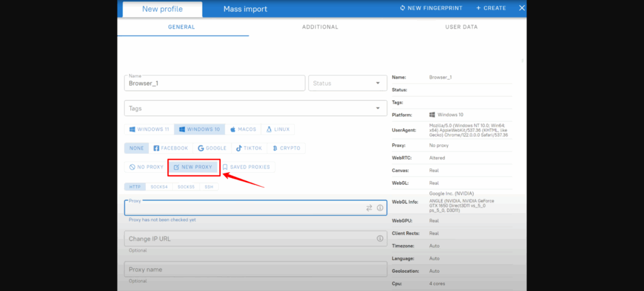Choose the Facebook profile type
The width and height of the screenshot is (644, 291).
[x=171, y=148]
